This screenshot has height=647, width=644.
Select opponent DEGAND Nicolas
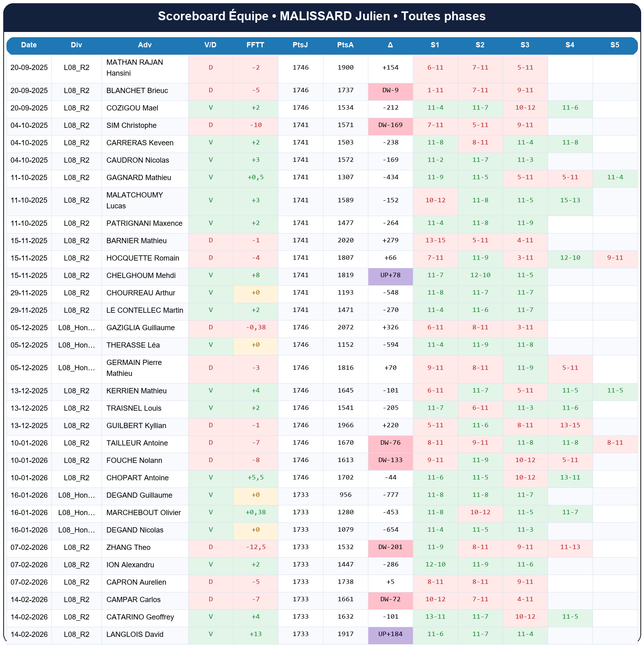coord(135,530)
